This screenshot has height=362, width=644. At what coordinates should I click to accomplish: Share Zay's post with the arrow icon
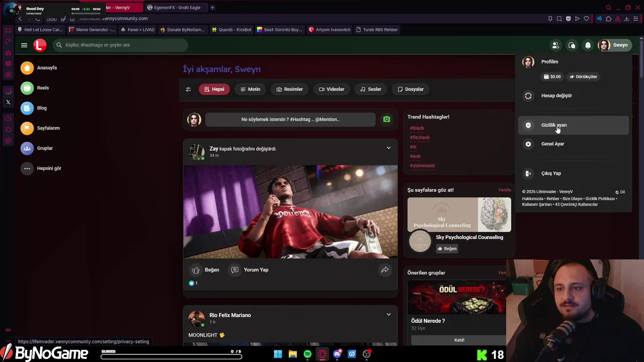point(385,270)
